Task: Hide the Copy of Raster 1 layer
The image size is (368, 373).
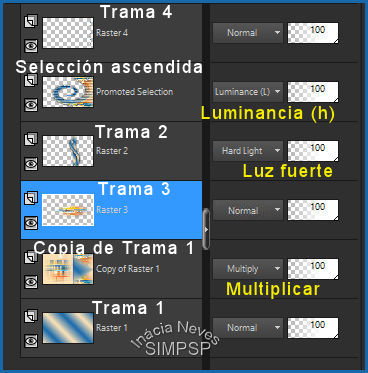Action: [31, 282]
